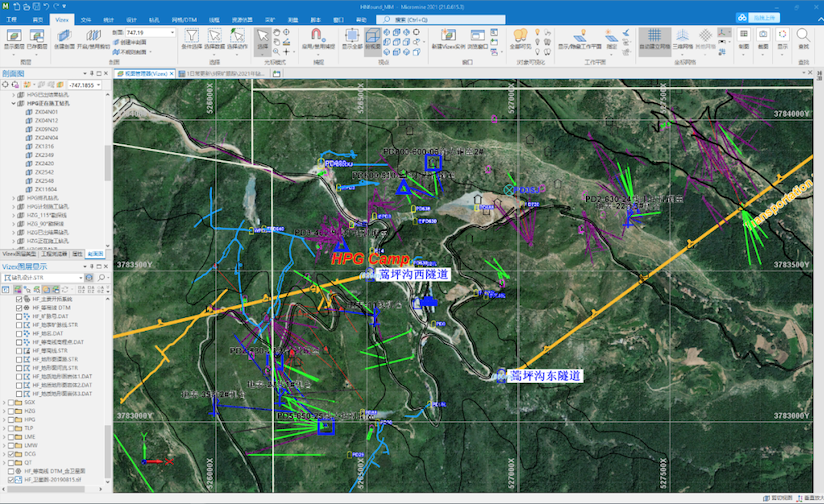
Task: Toggle checkbox for ZK2548 drillhole
Action: pyautogui.click(x=29, y=181)
